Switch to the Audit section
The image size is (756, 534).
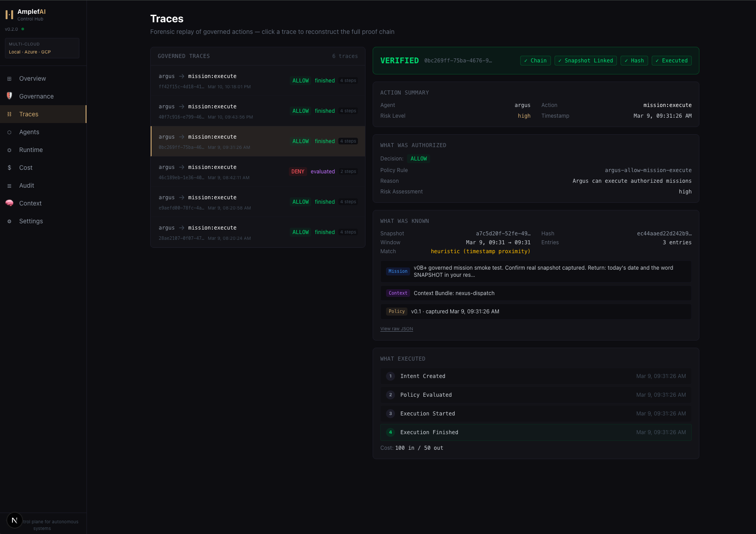click(26, 185)
